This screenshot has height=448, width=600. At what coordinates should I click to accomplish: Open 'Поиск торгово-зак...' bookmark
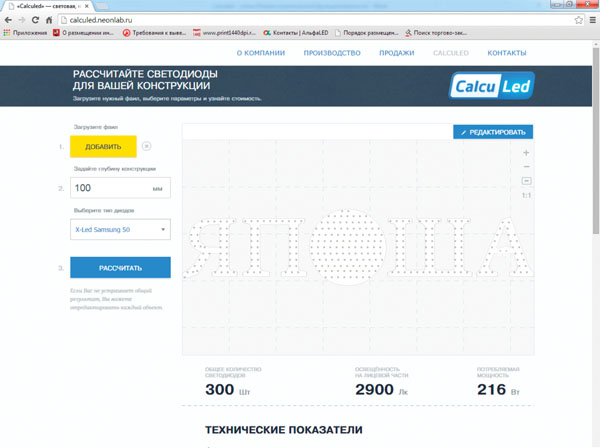436,33
